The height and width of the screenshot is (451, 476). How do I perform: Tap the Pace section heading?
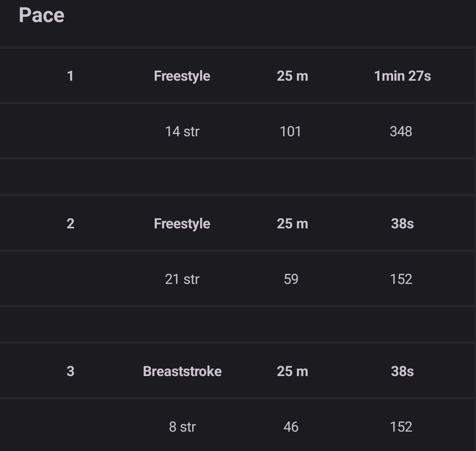pyautogui.click(x=41, y=15)
